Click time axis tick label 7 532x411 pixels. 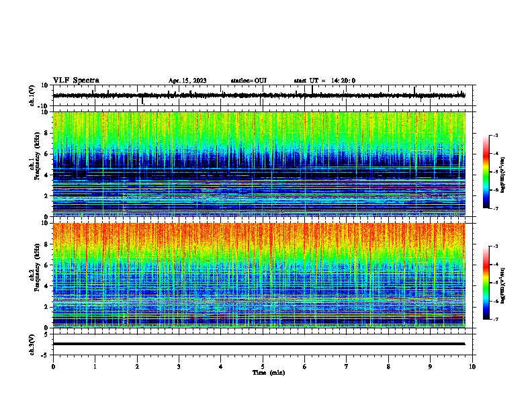click(347, 367)
